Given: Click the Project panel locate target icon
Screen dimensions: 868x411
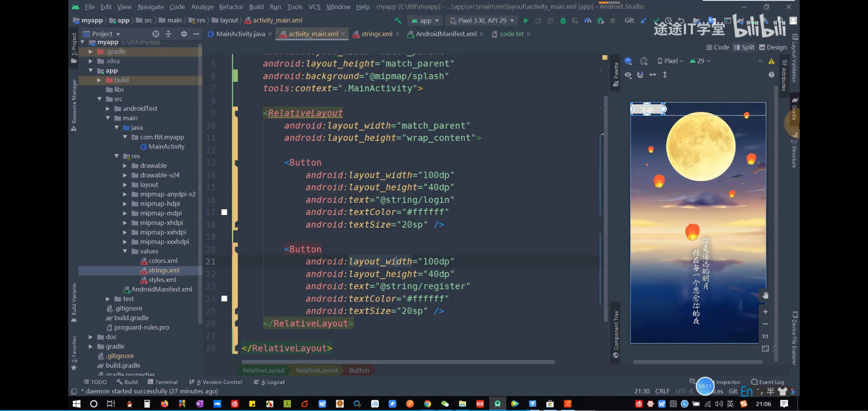Looking at the screenshot, I should (x=156, y=34).
